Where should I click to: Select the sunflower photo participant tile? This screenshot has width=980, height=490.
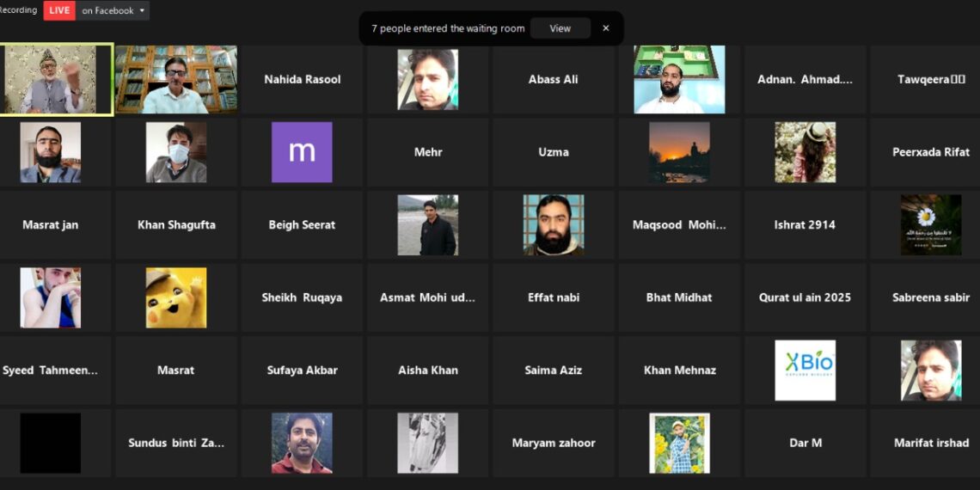click(x=679, y=443)
